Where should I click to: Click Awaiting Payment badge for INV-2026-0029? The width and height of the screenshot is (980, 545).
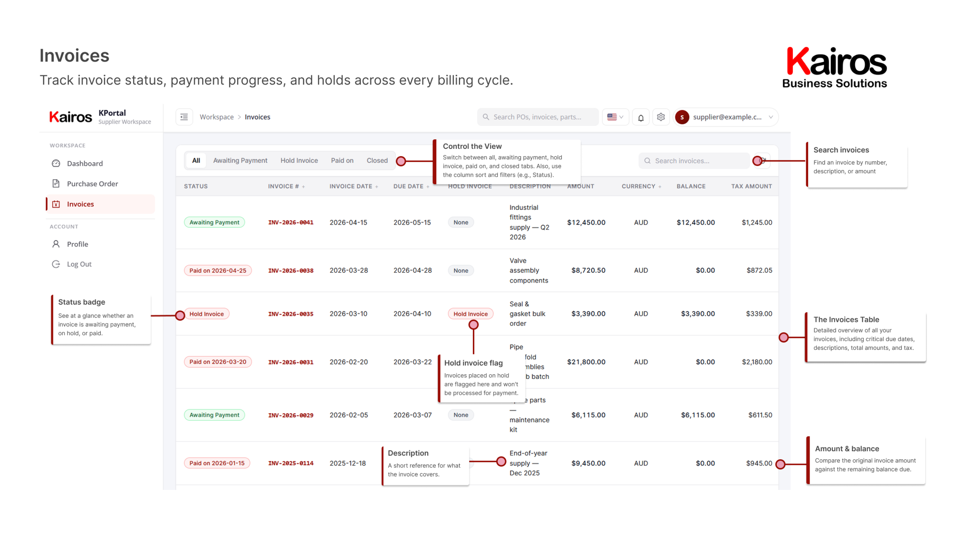pyautogui.click(x=214, y=415)
